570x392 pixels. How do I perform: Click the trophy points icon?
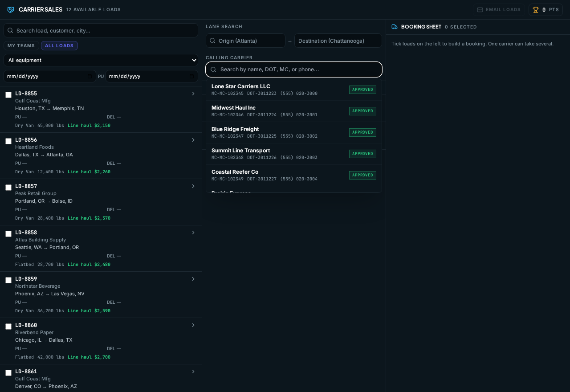click(536, 10)
